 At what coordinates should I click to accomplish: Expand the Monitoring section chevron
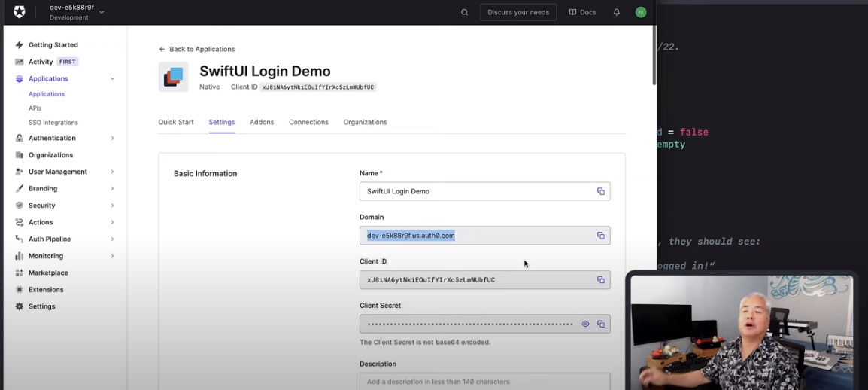112,256
